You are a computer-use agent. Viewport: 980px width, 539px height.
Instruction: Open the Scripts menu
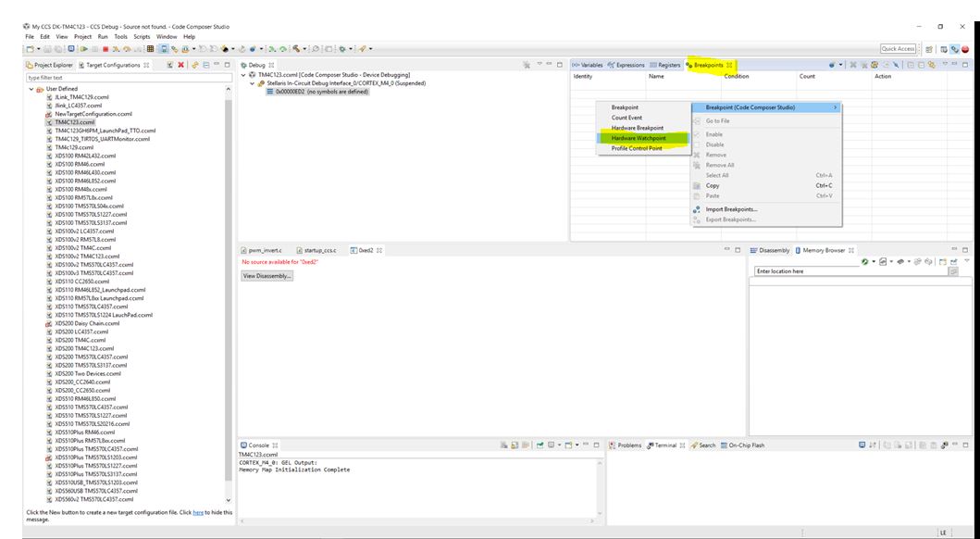pyautogui.click(x=142, y=37)
